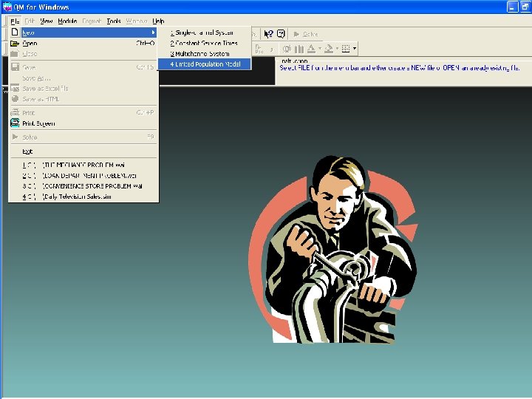Click the help balloon toolbar icon
532x399 pixels.
[281, 34]
